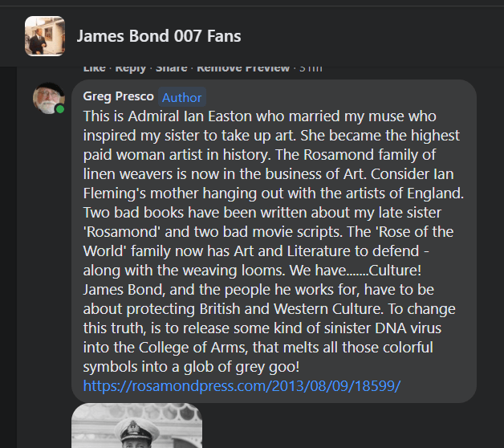Click the 31m comment timestamp

(x=310, y=68)
